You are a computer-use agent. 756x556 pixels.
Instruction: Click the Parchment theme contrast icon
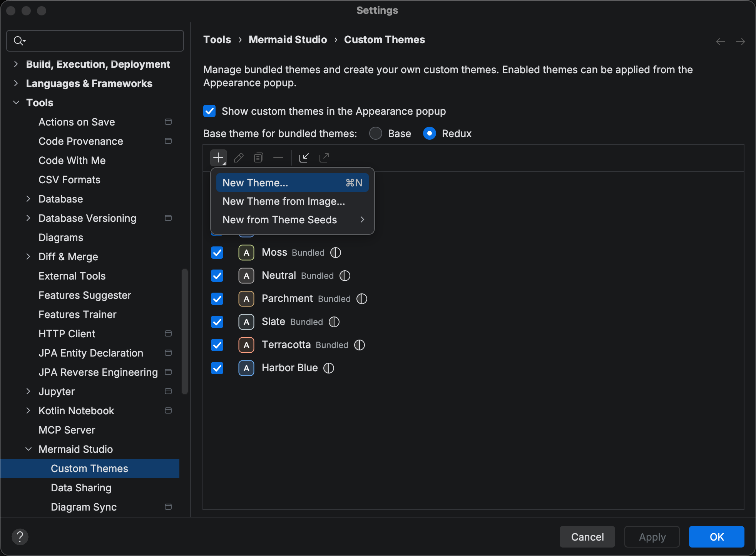362,299
